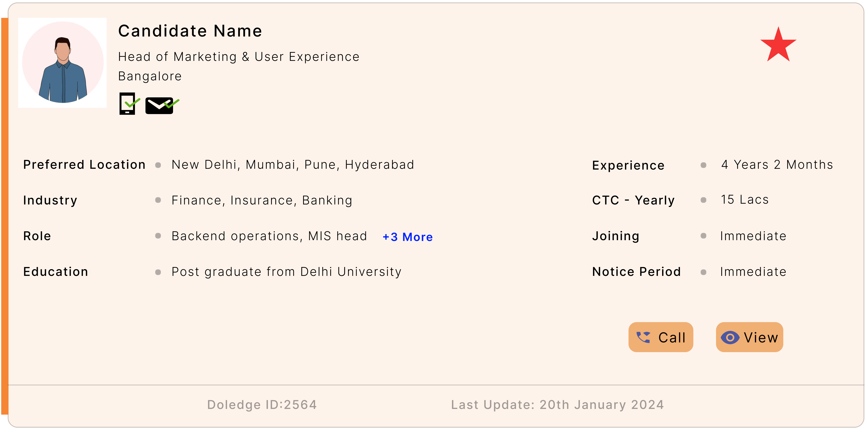This screenshot has width=868, height=428.
Task: Click the Last Update date text
Action: 557,404
